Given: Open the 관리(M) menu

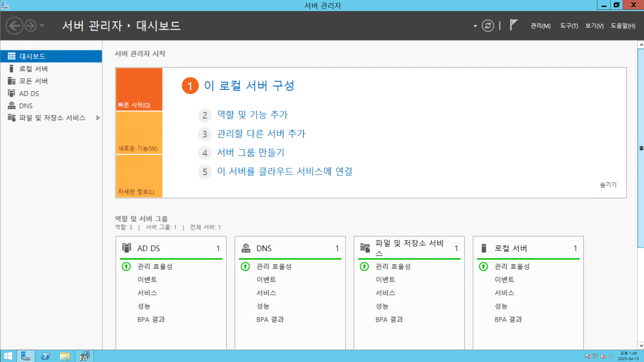Looking at the screenshot, I should [x=540, y=26].
